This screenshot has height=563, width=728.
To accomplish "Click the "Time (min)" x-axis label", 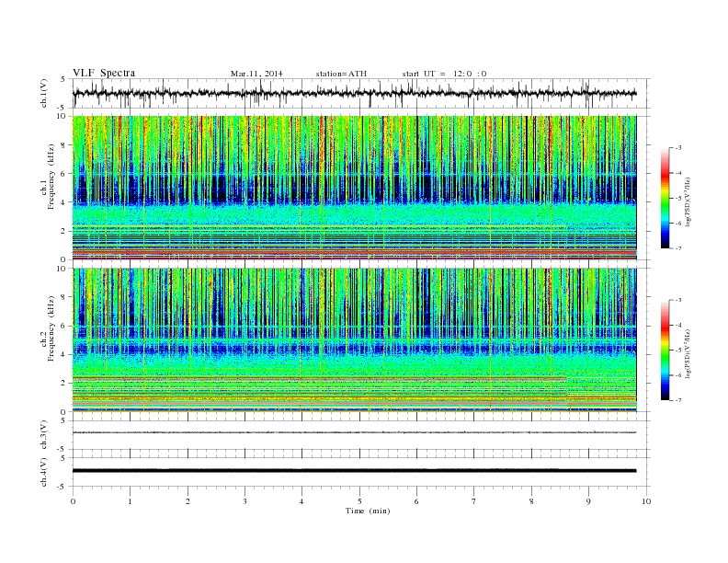I will tap(368, 511).
